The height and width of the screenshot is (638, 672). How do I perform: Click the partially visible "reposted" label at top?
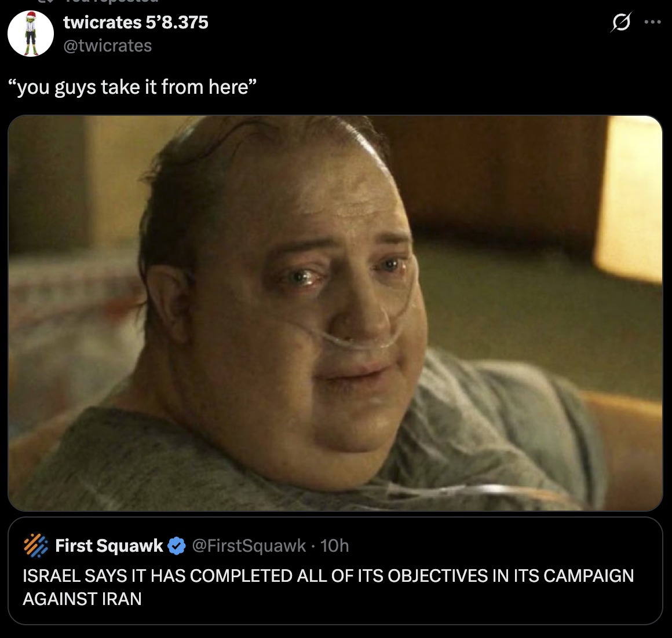(111, 1)
